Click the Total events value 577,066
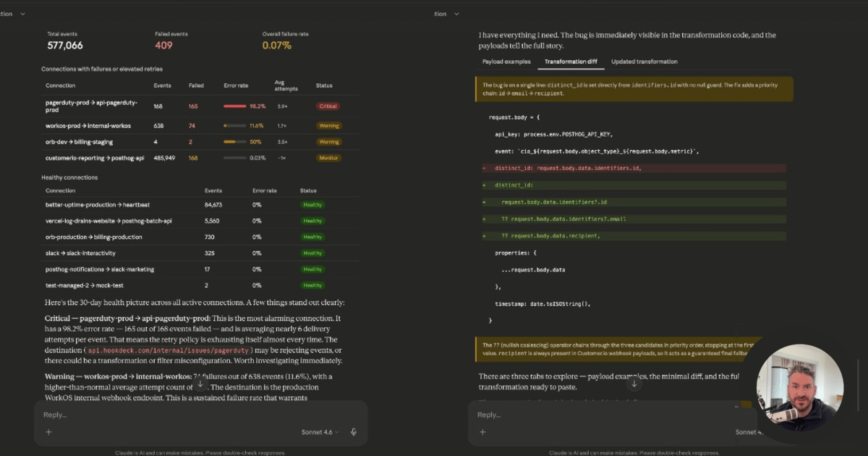This screenshot has height=456, width=868. (65, 46)
